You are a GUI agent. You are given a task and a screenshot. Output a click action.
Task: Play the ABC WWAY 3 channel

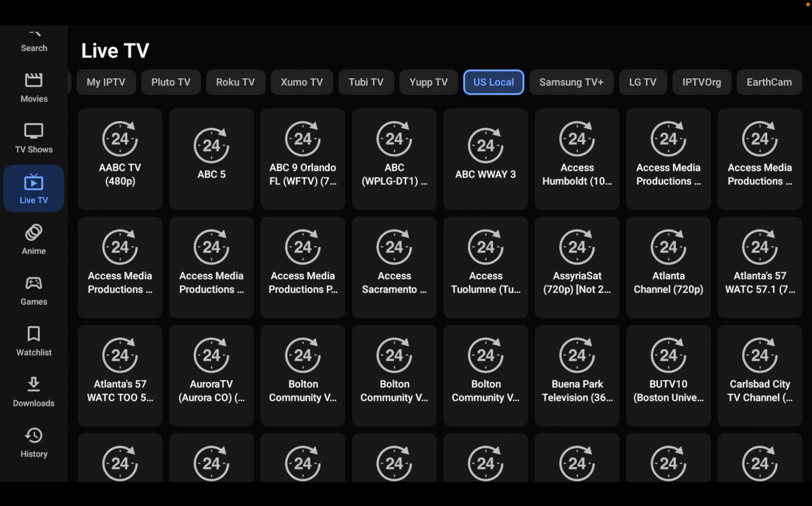[x=486, y=159]
